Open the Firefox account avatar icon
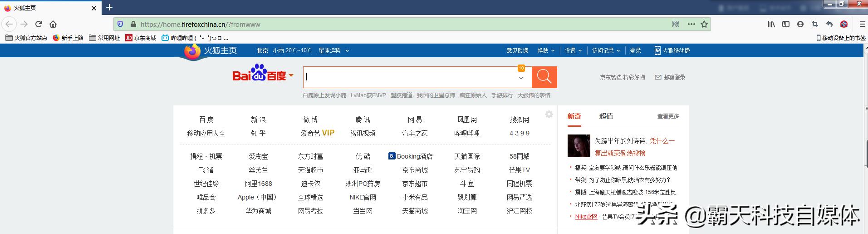 800,24
